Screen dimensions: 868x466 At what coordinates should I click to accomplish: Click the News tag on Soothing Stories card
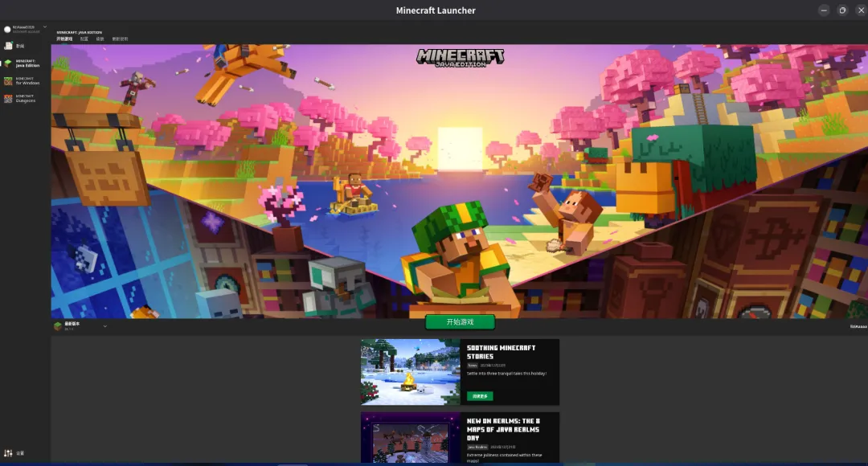(x=473, y=366)
